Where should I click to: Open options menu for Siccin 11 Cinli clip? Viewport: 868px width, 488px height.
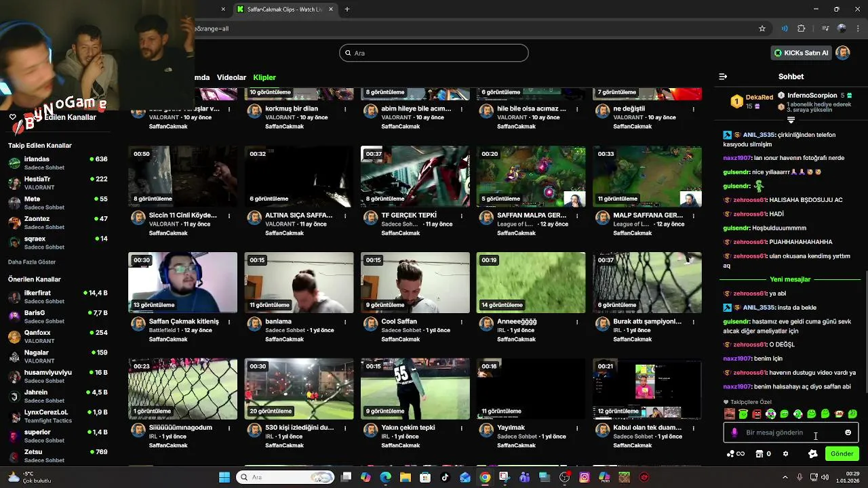[x=229, y=216]
